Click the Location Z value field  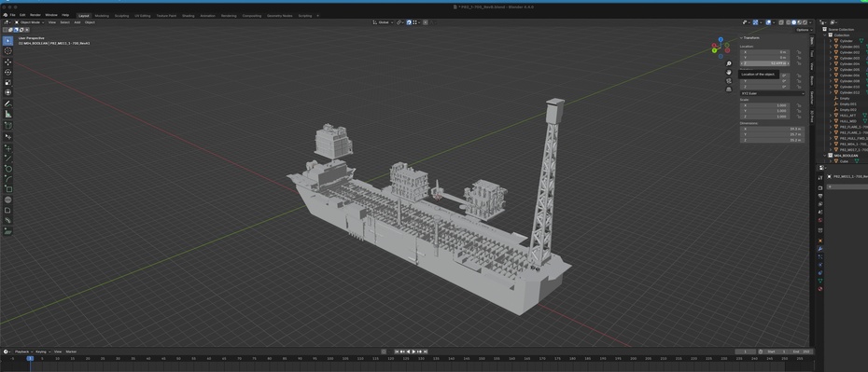765,63
